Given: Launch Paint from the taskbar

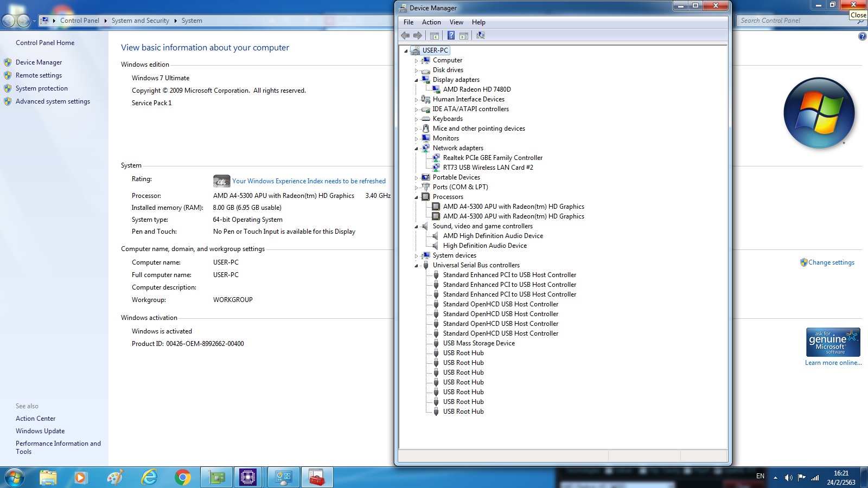Looking at the screenshot, I should [115, 478].
